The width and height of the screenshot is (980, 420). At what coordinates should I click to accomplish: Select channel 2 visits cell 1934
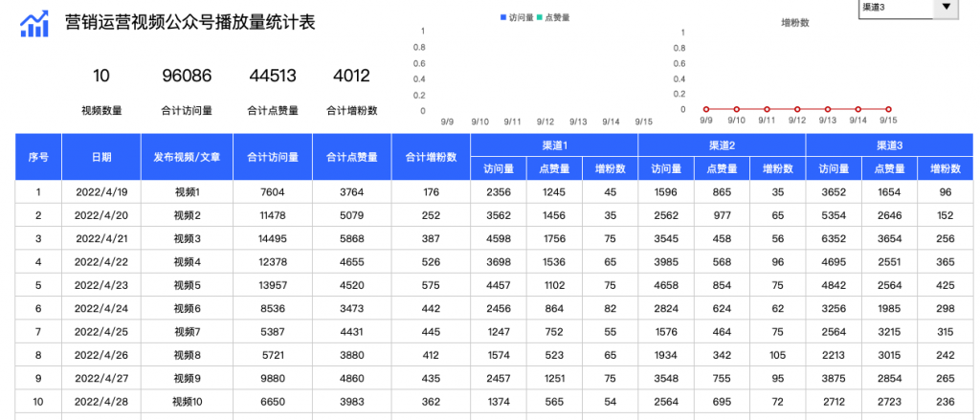[666, 355]
